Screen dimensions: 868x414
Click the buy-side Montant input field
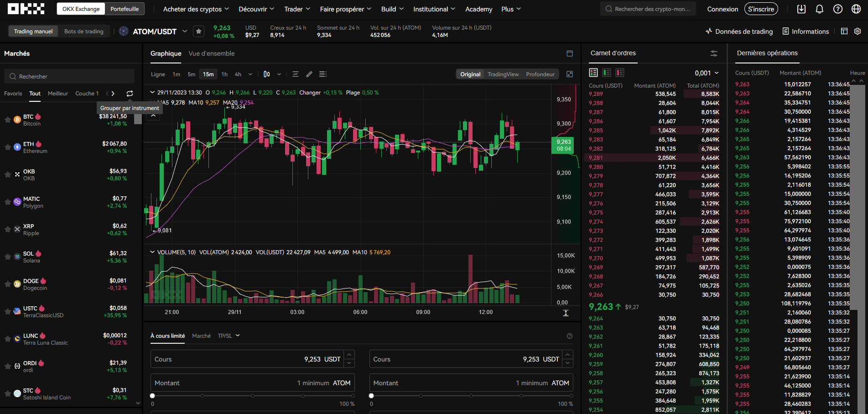click(x=253, y=383)
